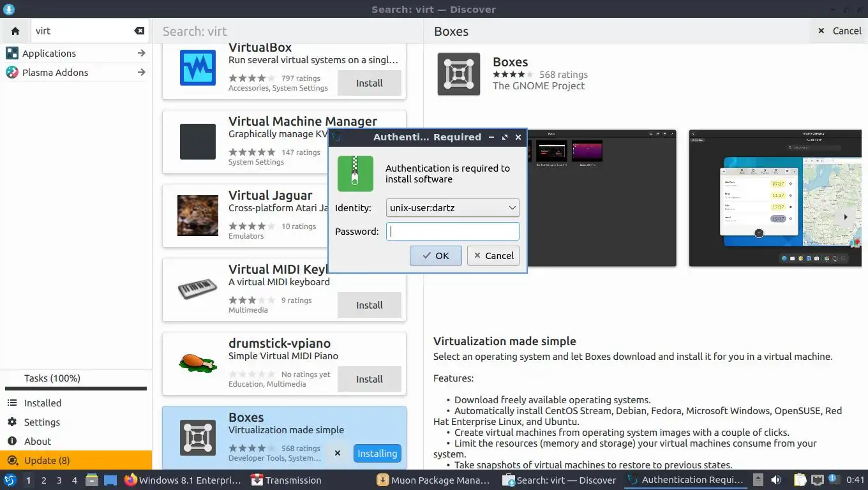This screenshot has height=490, width=868.
Task: Open the Discover home page icon
Action: point(15,31)
